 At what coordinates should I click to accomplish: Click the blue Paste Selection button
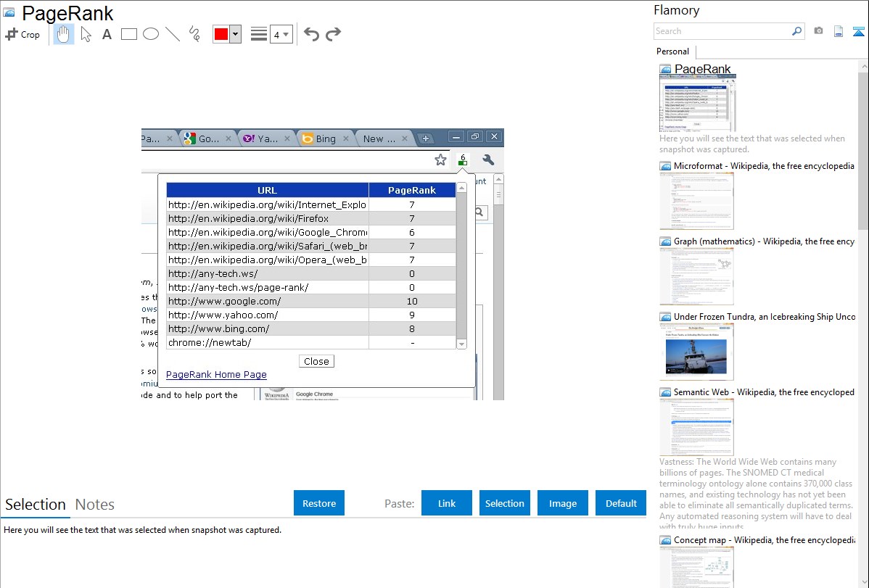point(504,503)
